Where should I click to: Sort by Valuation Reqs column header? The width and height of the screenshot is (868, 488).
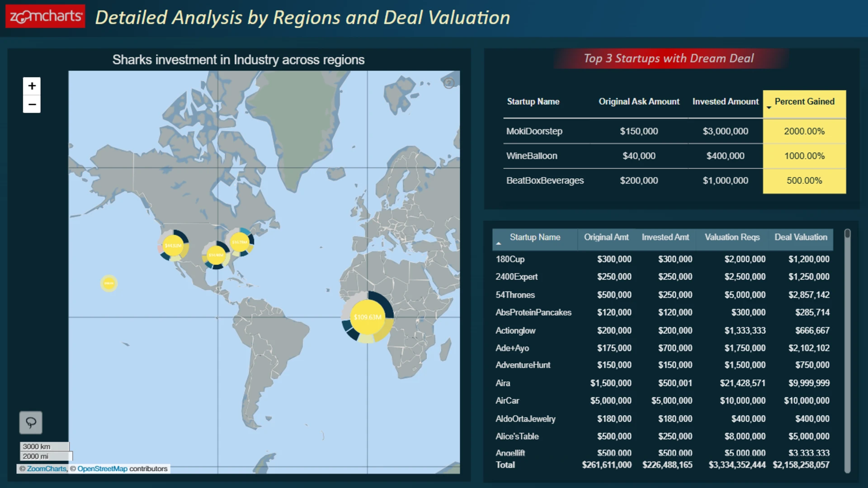pos(732,237)
